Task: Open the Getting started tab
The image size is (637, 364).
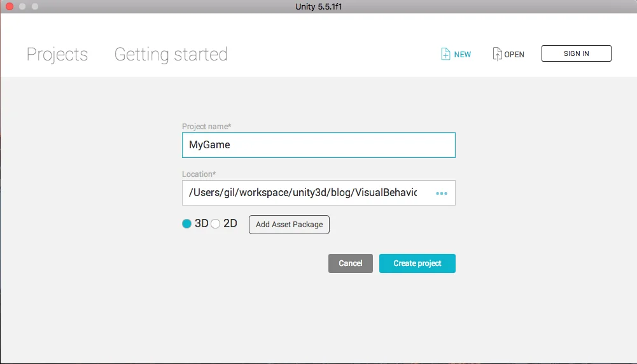Action: [x=171, y=55]
